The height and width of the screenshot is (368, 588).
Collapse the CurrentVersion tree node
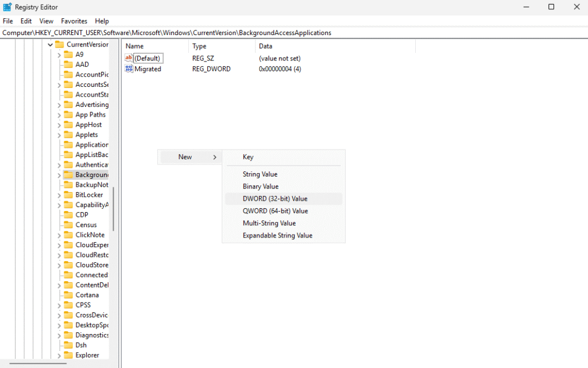(x=50, y=45)
